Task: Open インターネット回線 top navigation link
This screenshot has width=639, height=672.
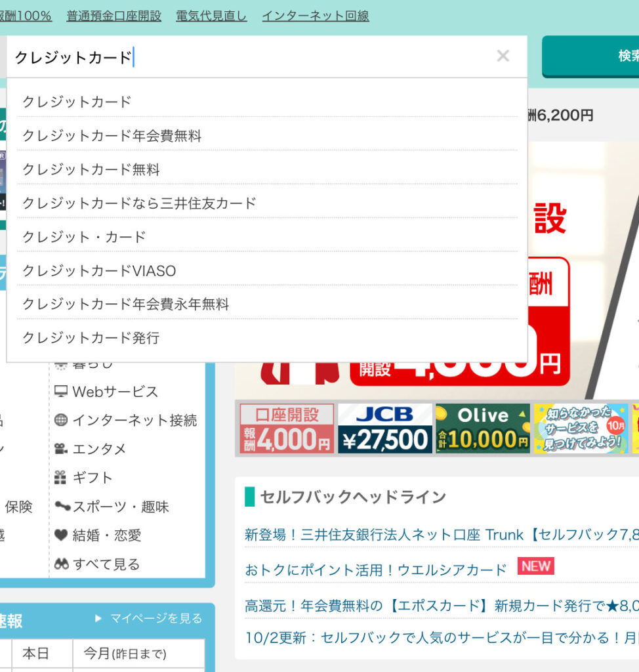Action: tap(316, 16)
